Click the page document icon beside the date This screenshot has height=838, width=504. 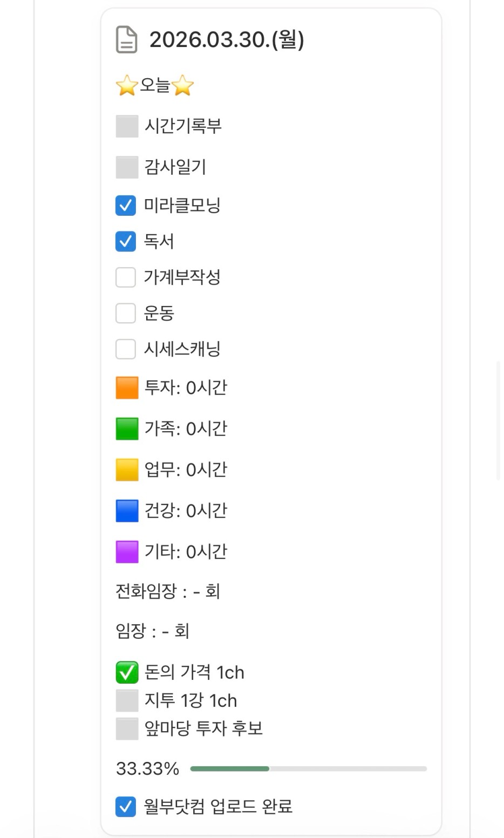127,40
